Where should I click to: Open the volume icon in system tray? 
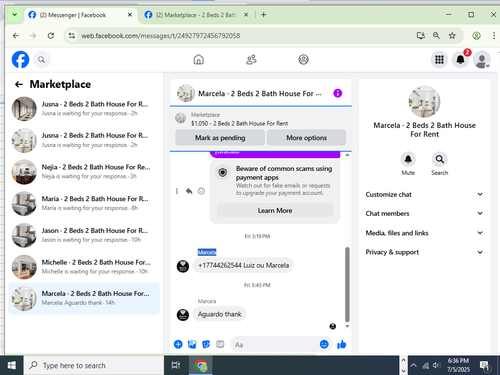coord(436,365)
